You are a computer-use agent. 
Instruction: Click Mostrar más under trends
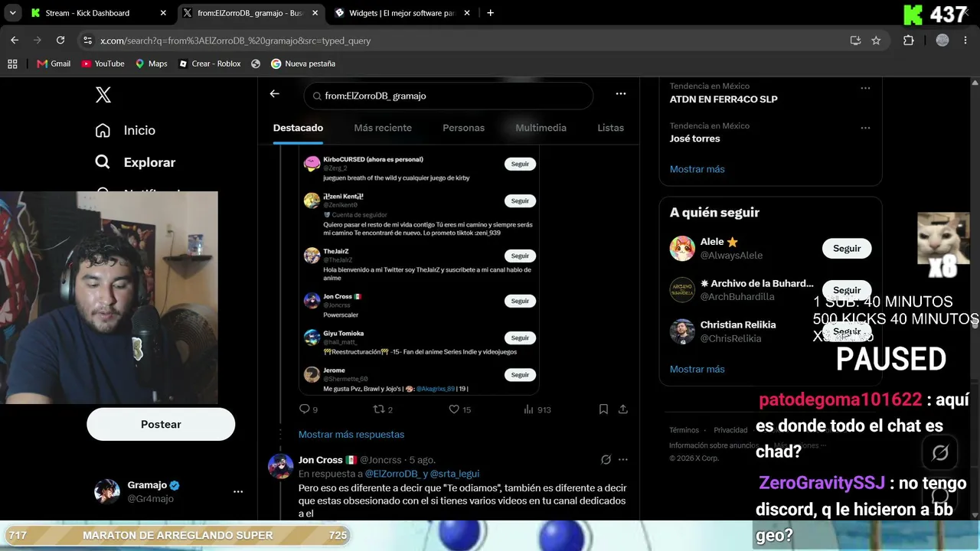click(x=697, y=169)
